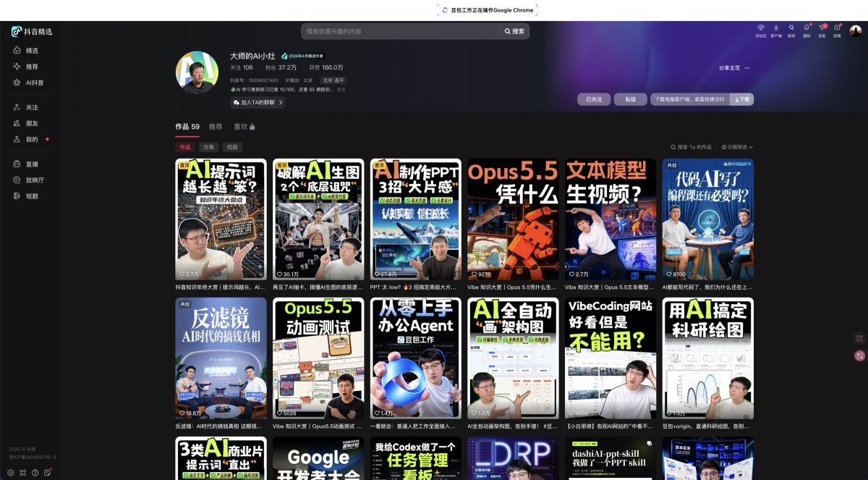Switch to the 推荐 profile tab

[216, 126]
